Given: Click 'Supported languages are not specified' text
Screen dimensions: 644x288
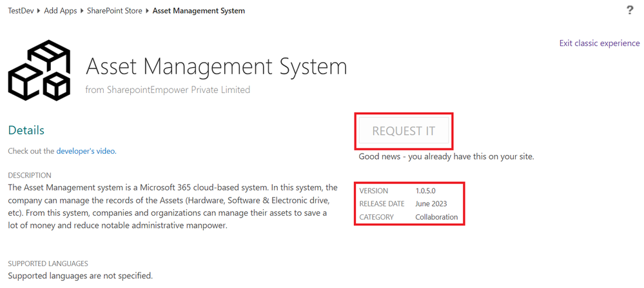Looking at the screenshot, I should click(80, 276).
